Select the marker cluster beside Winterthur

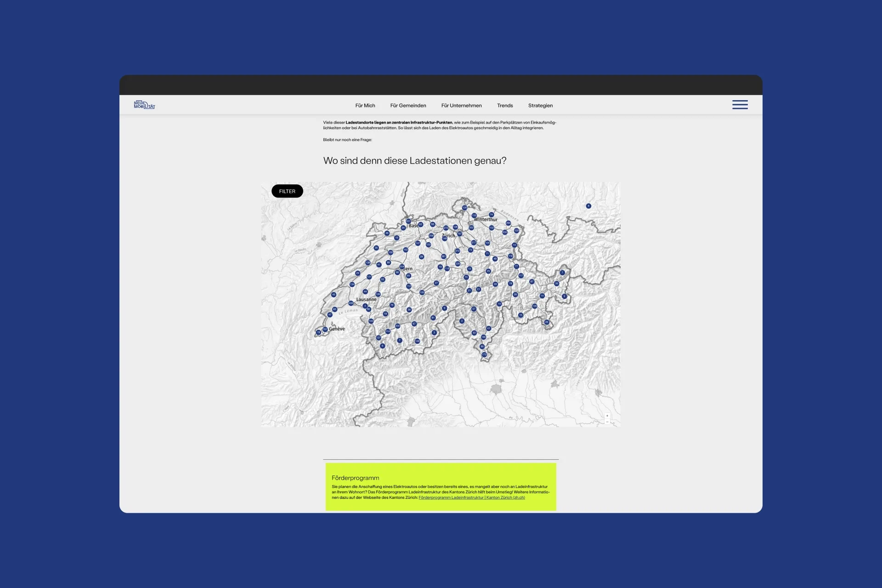coord(474,215)
